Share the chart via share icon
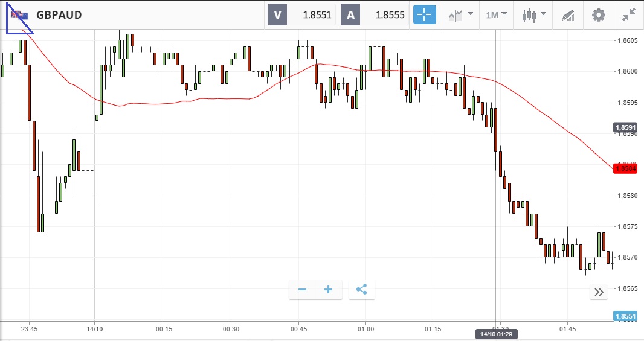This screenshot has width=644, height=341. point(361,290)
